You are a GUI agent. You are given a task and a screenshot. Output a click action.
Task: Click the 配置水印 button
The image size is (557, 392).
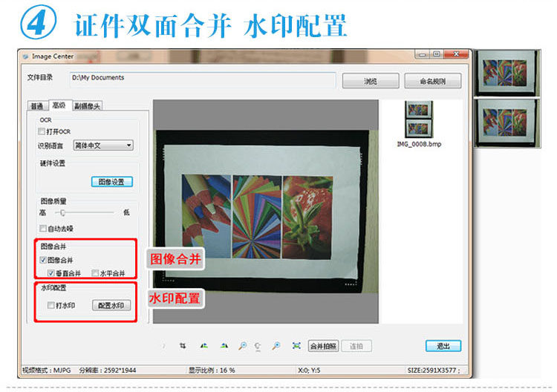pos(111,305)
